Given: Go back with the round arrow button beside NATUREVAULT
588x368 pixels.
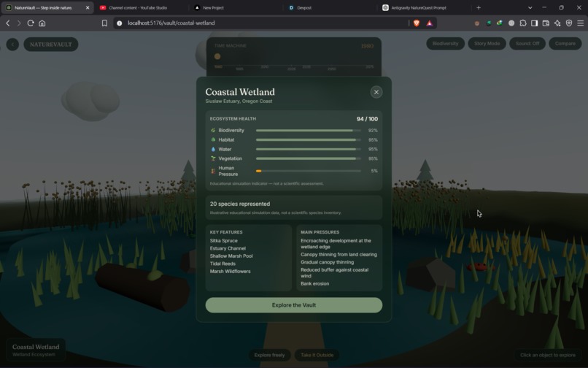Looking at the screenshot, I should 12,45.
